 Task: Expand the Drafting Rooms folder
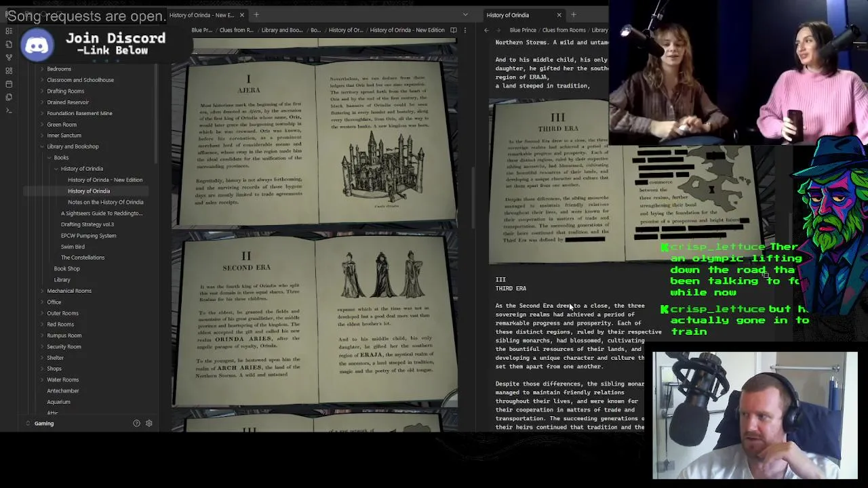click(42, 91)
